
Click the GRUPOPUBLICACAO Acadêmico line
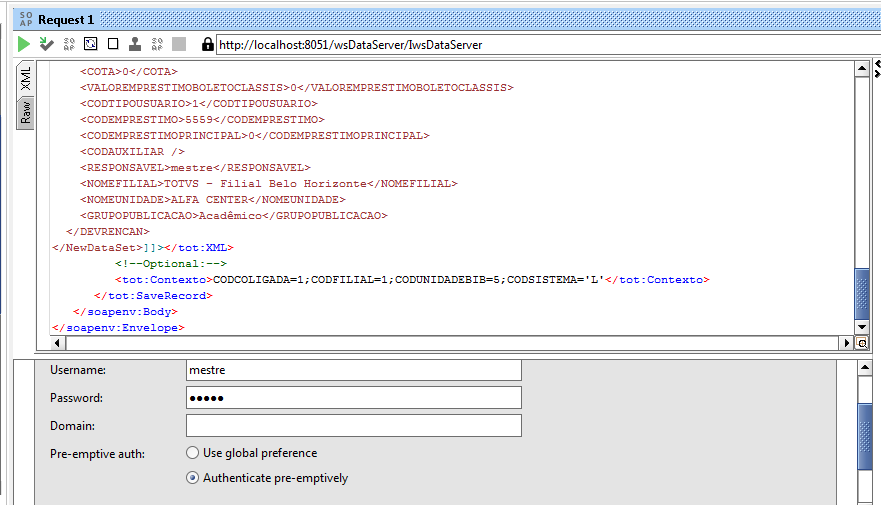pos(234,216)
